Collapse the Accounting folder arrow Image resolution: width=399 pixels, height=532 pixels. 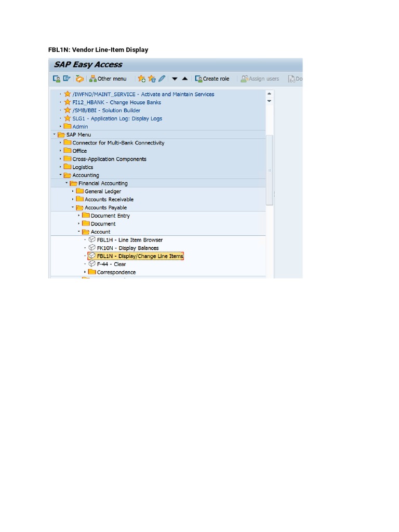61,175
